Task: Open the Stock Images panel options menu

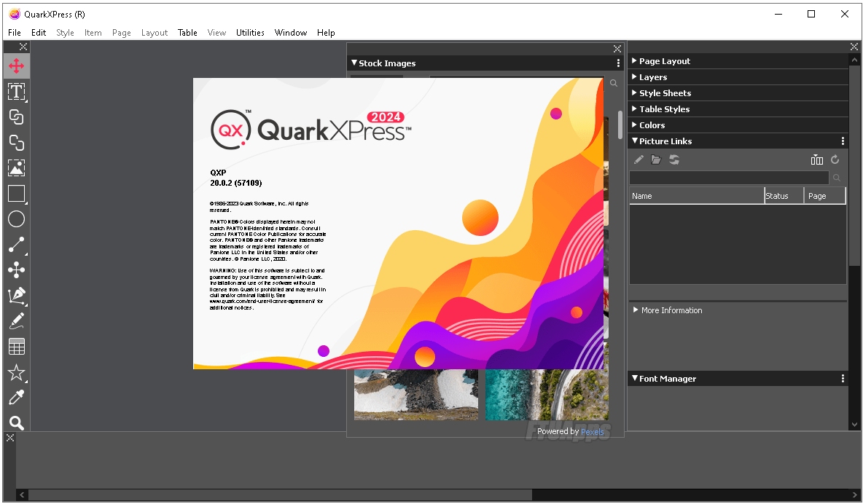Action: click(x=618, y=63)
